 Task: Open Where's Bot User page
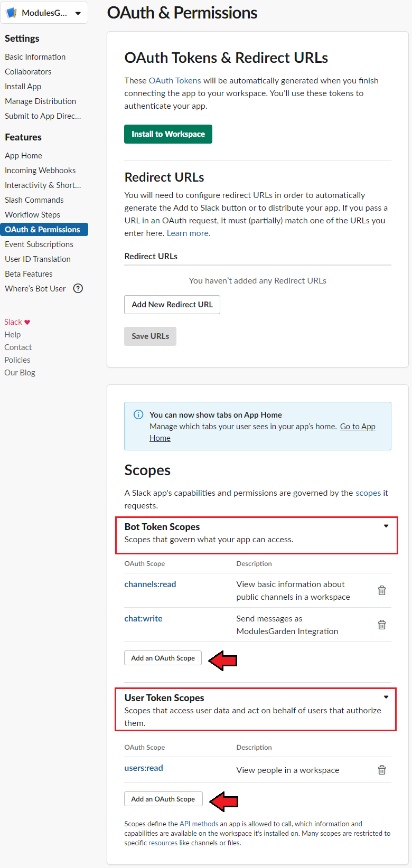click(35, 288)
